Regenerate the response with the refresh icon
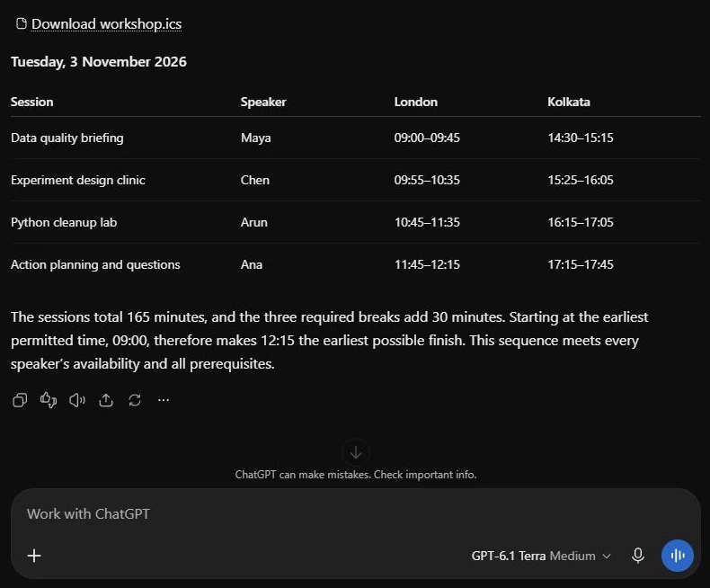The image size is (710, 588). 135,400
